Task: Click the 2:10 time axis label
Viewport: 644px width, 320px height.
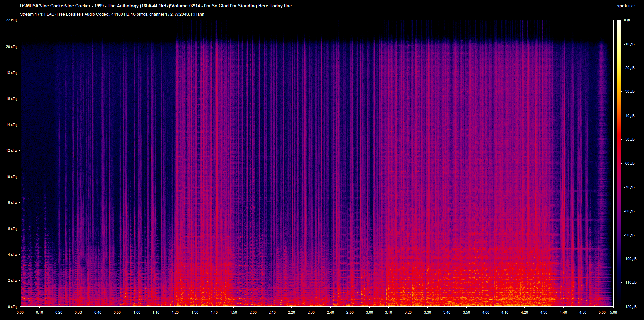Action: point(272,312)
